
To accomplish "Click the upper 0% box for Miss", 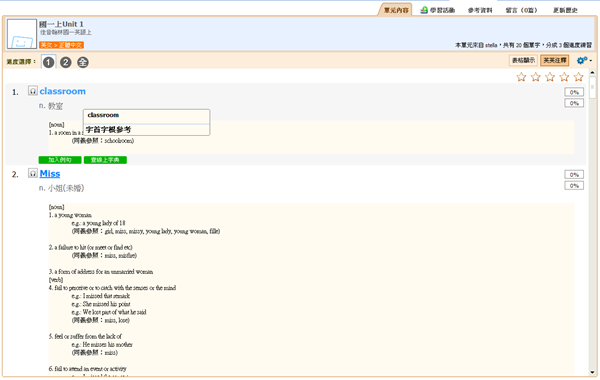I will [x=574, y=175].
